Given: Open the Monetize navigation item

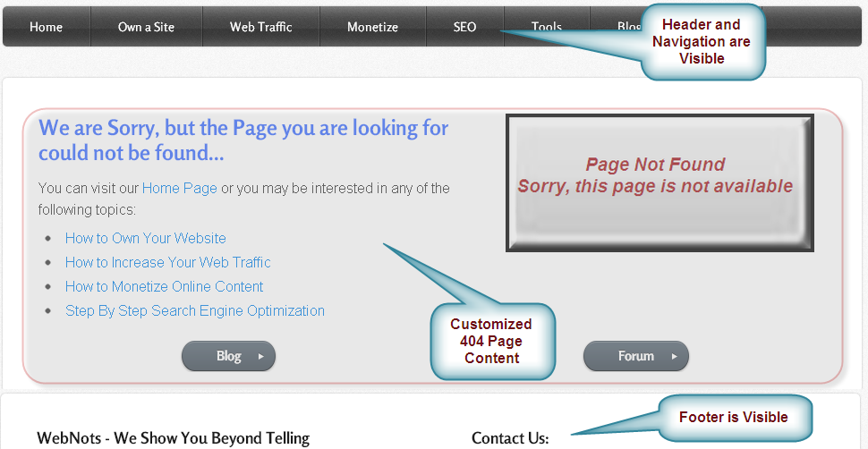Looking at the screenshot, I should point(372,27).
